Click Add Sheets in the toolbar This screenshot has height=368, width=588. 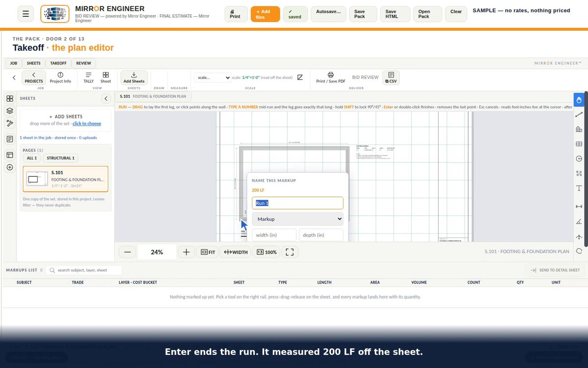[x=134, y=78]
